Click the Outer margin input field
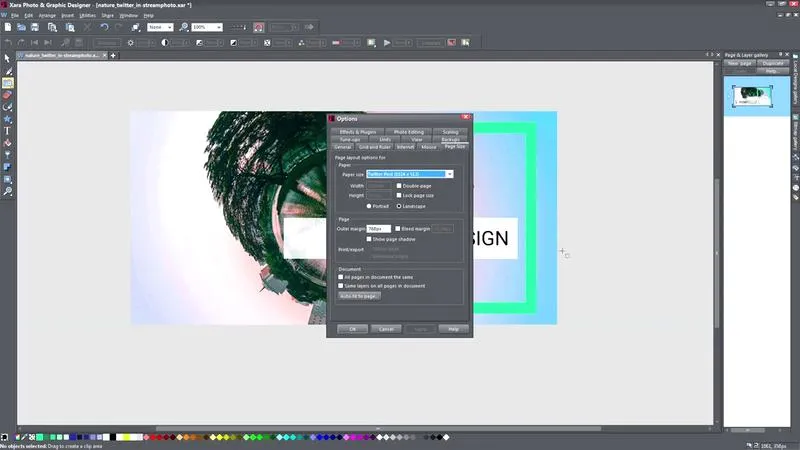The image size is (800, 450). (379, 229)
